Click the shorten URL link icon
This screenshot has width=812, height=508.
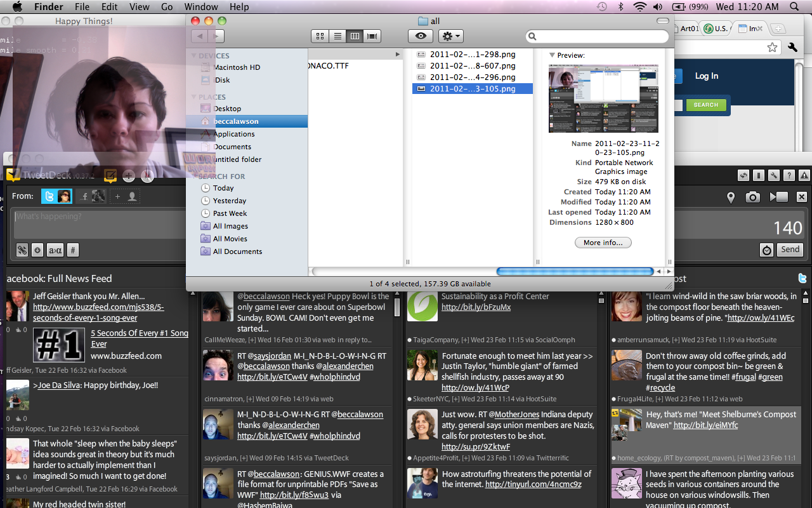coord(22,250)
